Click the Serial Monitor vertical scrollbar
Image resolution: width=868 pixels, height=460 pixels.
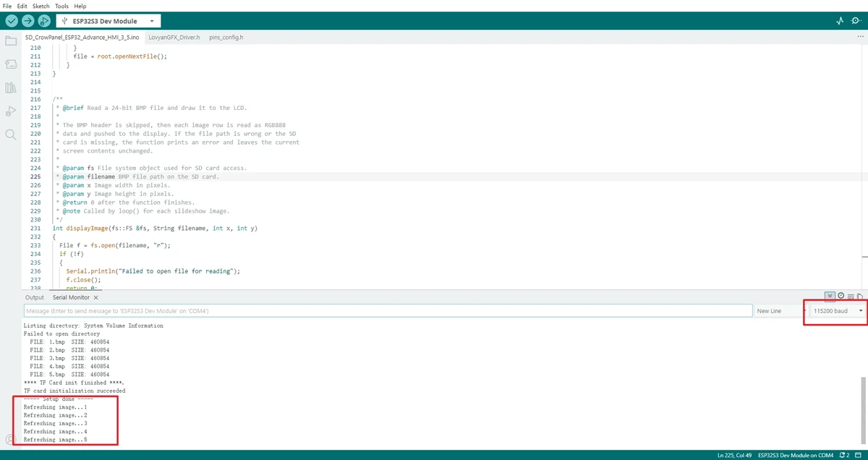[x=864, y=411]
